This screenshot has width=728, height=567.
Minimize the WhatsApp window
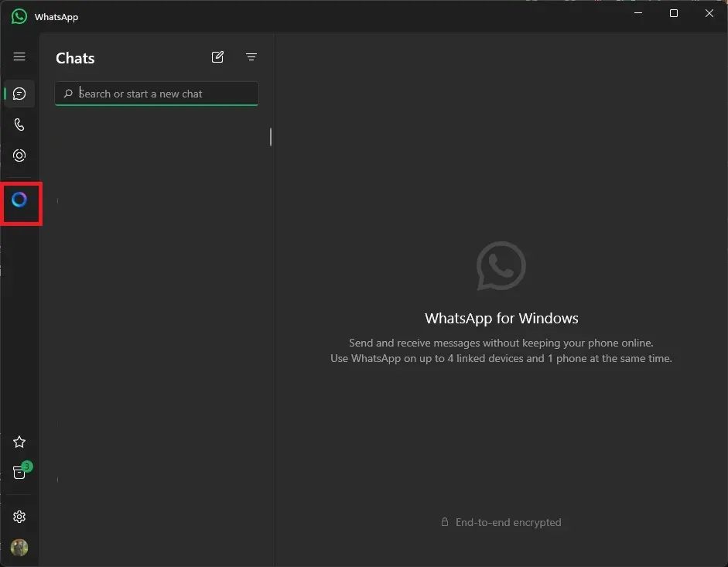pyautogui.click(x=638, y=13)
